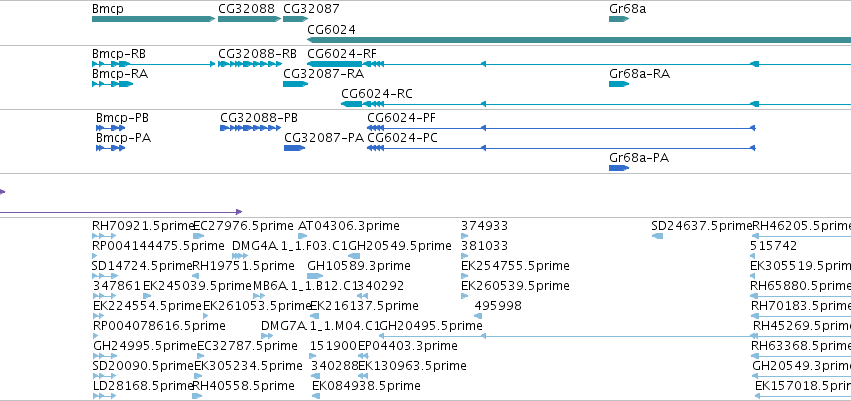This screenshot has height=401, width=851.
Task: Click the EK305234.5prime EST label
Action: click(249, 366)
